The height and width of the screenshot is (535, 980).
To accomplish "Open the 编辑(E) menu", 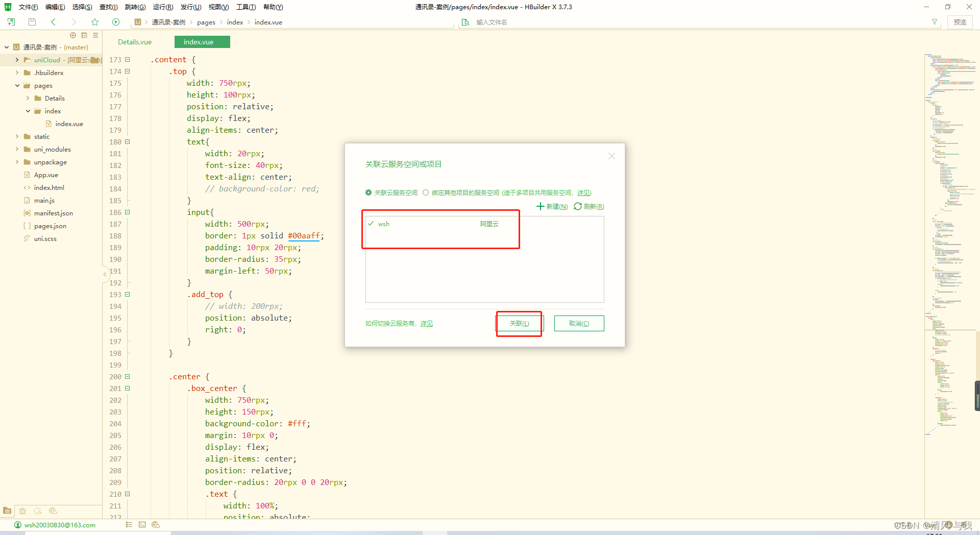I will click(x=55, y=7).
